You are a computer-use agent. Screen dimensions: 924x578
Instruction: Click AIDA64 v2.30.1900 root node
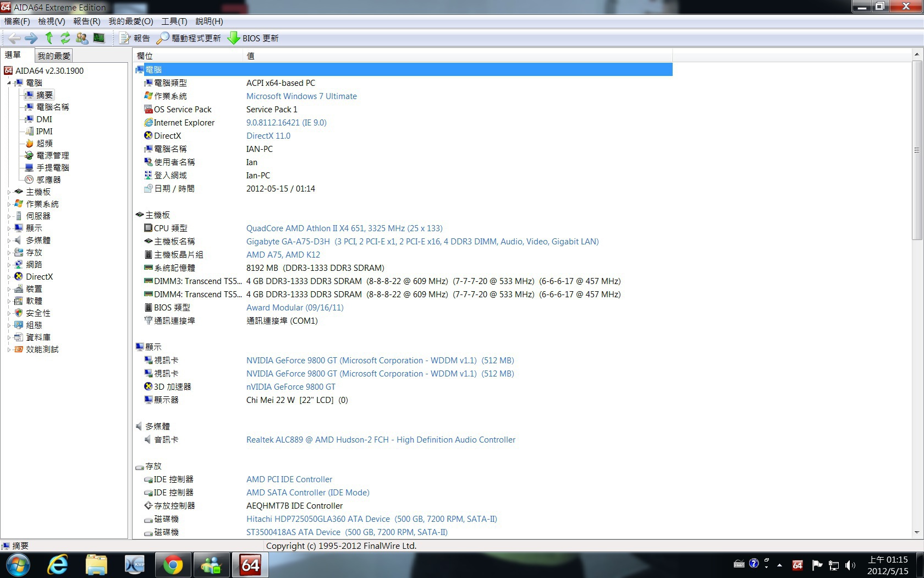point(49,71)
